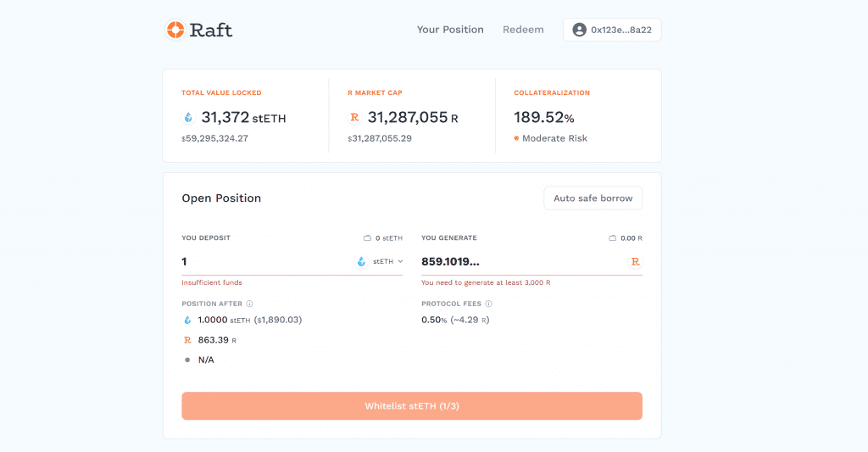
Task: Show the Position After info tooltip
Action: point(250,304)
